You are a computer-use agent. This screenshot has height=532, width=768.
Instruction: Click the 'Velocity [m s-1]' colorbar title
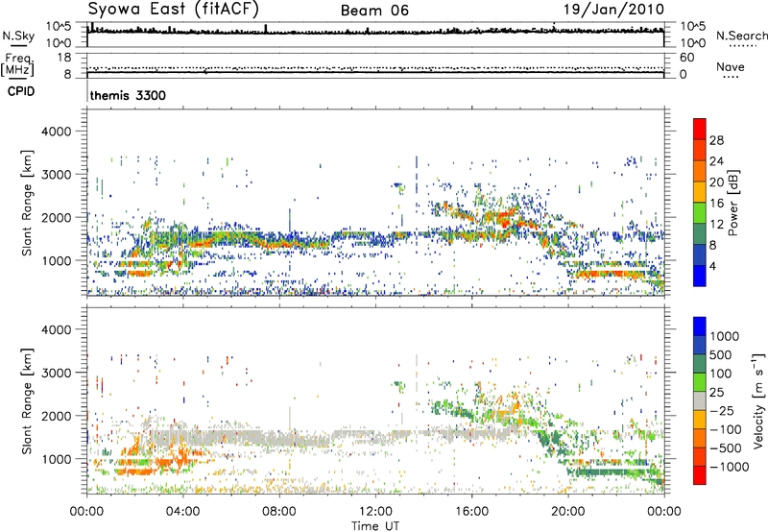pos(758,400)
